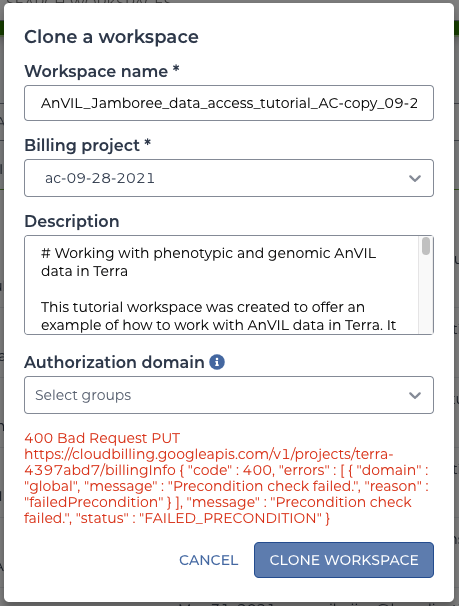Expand the Billing project chevron arrow
Image resolution: width=459 pixels, height=606 pixels.
point(415,178)
